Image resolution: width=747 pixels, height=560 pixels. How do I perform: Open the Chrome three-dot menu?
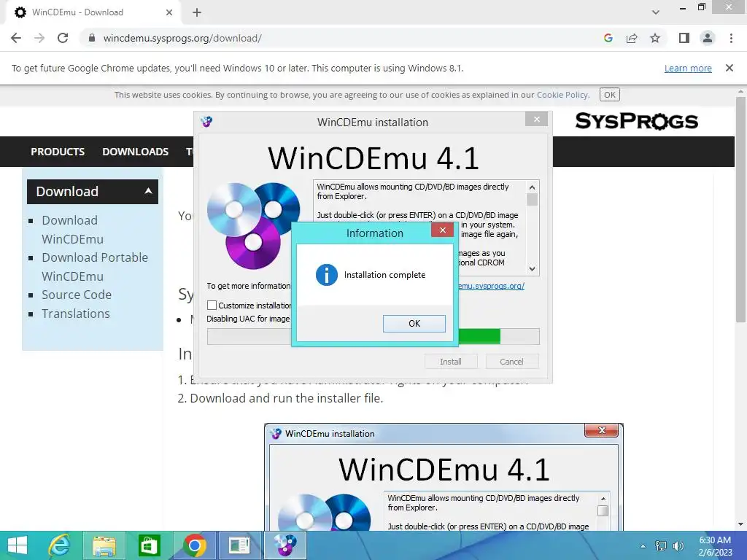731,38
